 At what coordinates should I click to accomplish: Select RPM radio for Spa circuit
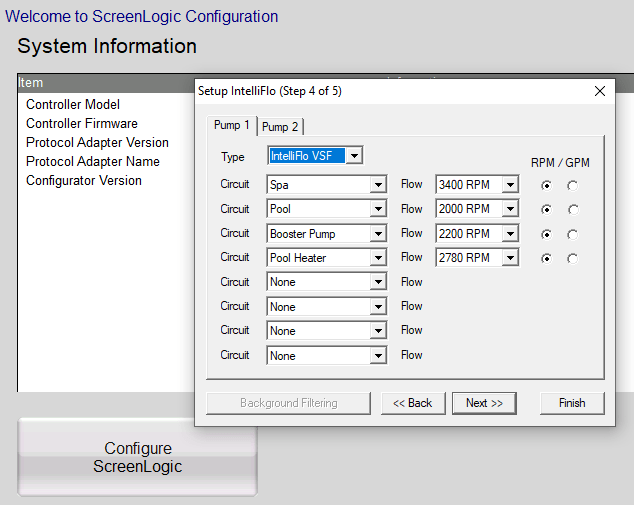pyautogui.click(x=546, y=186)
